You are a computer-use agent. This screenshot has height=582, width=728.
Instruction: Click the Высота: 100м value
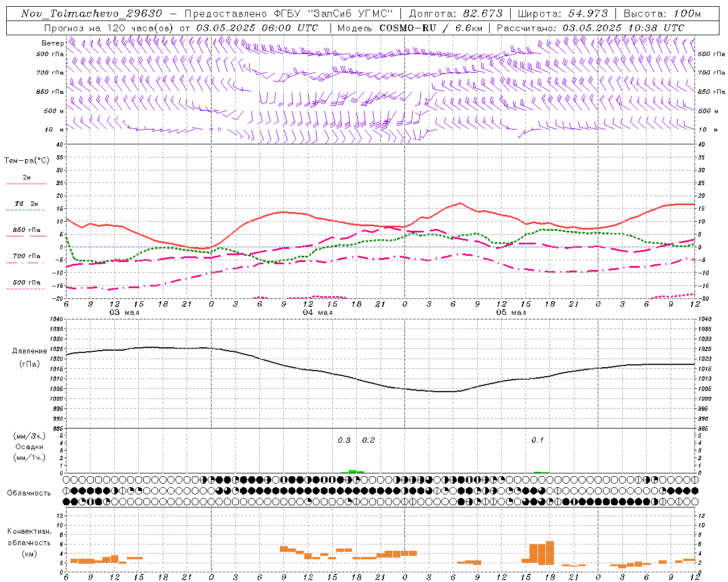(662, 14)
